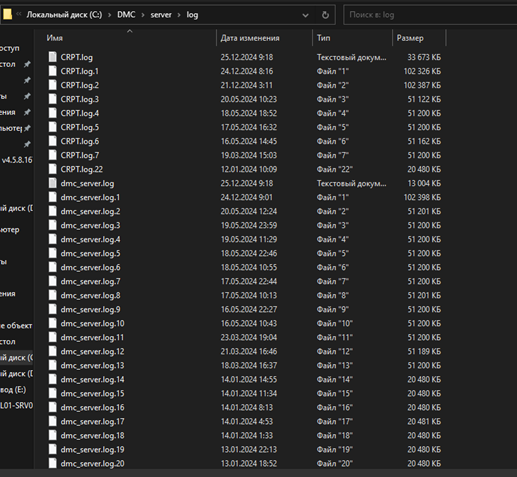Click the size value 33 673 КБ
The width and height of the screenshot is (517, 477).
[x=424, y=57]
